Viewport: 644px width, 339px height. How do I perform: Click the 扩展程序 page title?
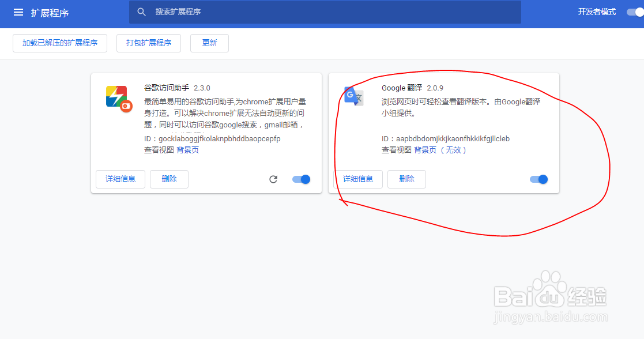tap(50, 13)
